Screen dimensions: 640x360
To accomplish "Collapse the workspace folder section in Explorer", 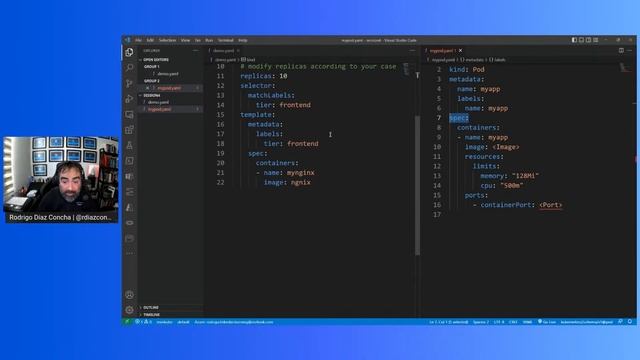I will pos(171,95).
